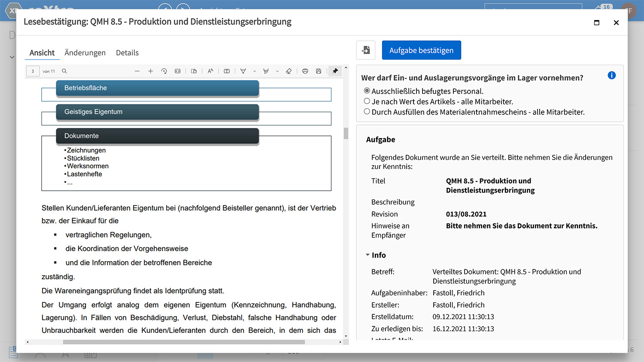Image resolution: width=644 pixels, height=362 pixels.
Task: Open the Änderungen tab
Action: coord(85,53)
